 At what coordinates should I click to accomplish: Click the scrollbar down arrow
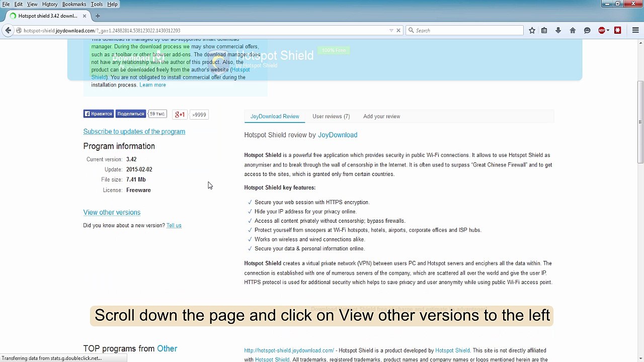click(640, 358)
